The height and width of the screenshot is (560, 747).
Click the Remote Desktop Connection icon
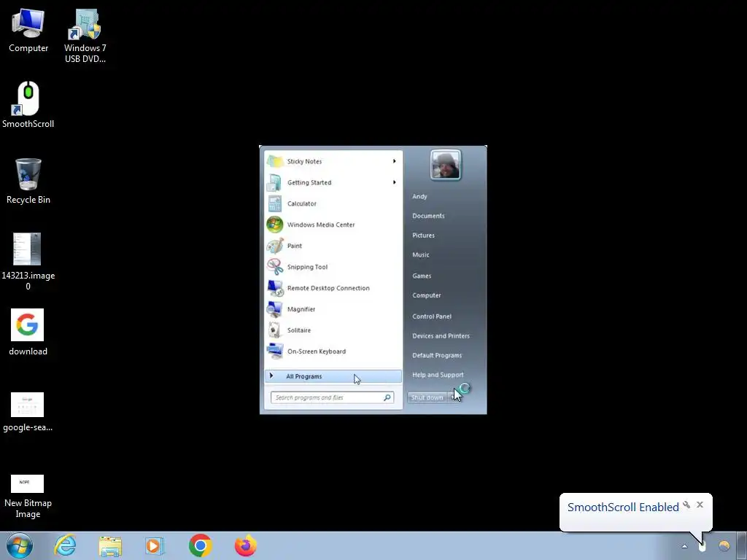pyautogui.click(x=275, y=288)
